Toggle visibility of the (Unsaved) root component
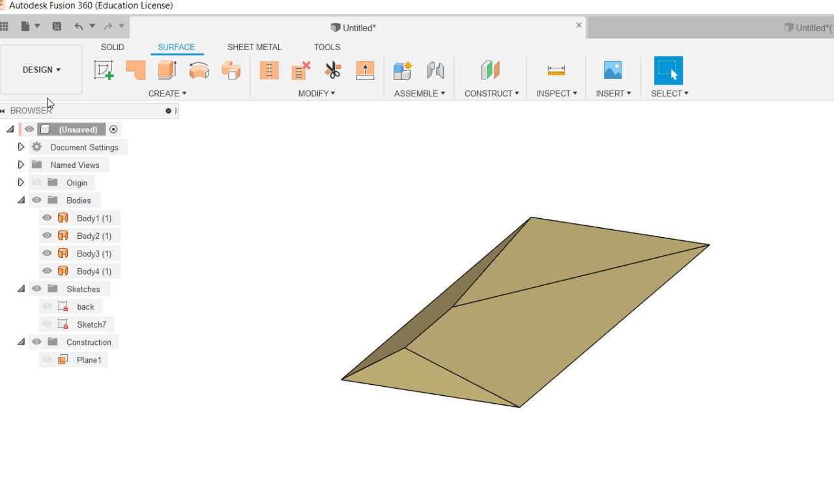The image size is (834, 504). (x=29, y=130)
